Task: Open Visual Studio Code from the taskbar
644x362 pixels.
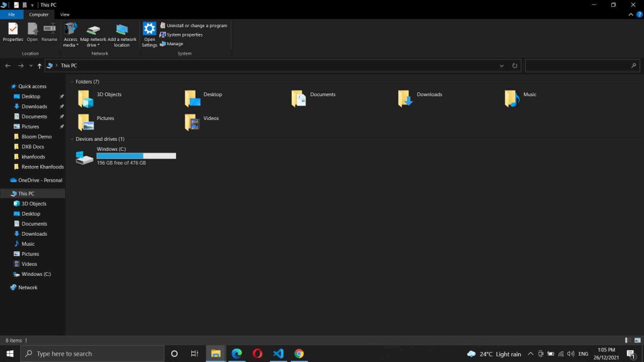Action: tap(278, 354)
